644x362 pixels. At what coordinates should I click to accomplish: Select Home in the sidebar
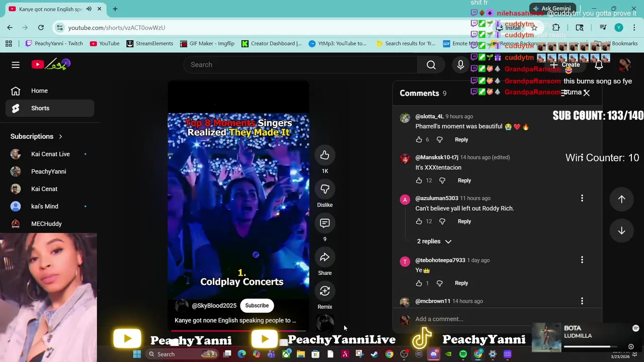50,91
